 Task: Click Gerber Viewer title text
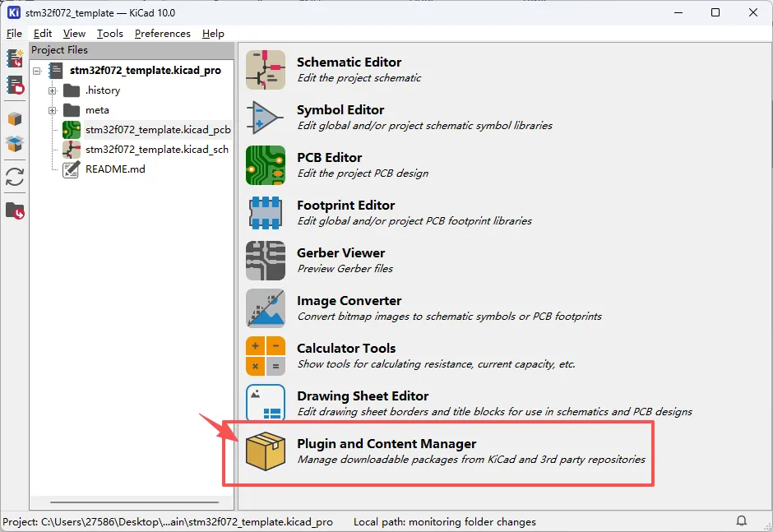tap(340, 253)
